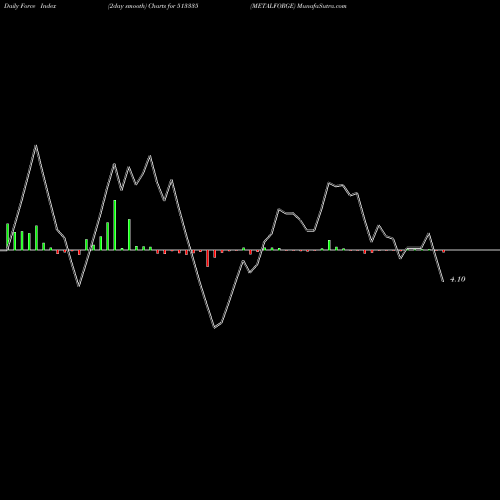Click the 4.10 value label

(x=458, y=279)
